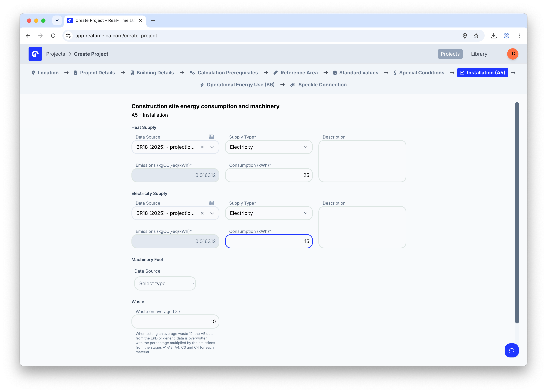Click Electricity Supply description box
This screenshot has height=392, width=547.
pyautogui.click(x=362, y=227)
